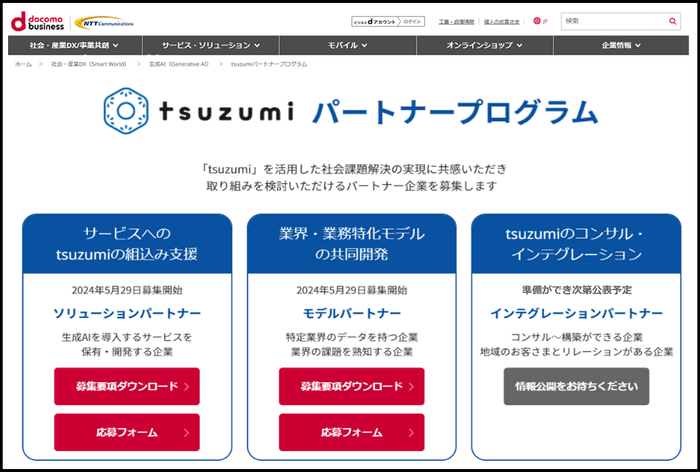
Task: Open the d-account ログイン login button
Action: pyautogui.click(x=388, y=21)
